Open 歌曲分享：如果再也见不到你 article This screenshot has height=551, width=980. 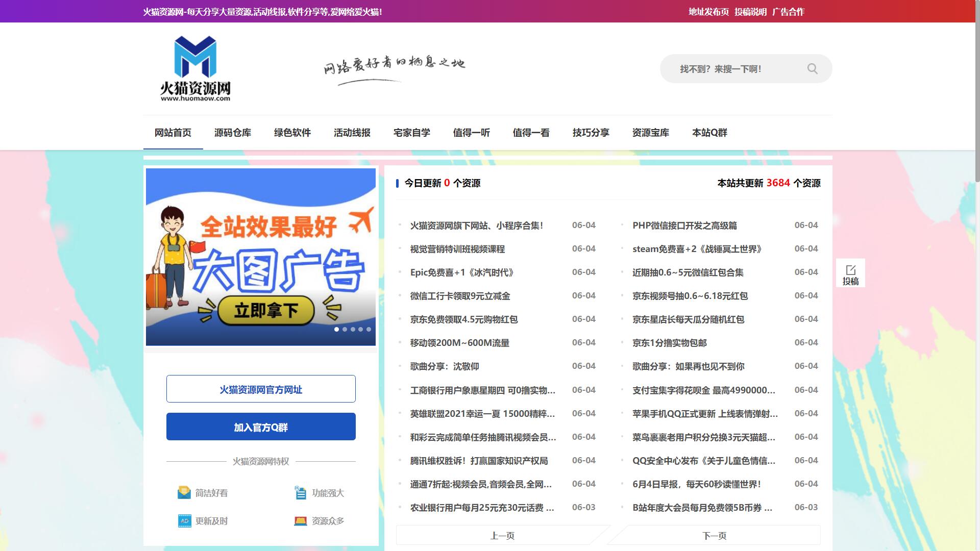(689, 366)
